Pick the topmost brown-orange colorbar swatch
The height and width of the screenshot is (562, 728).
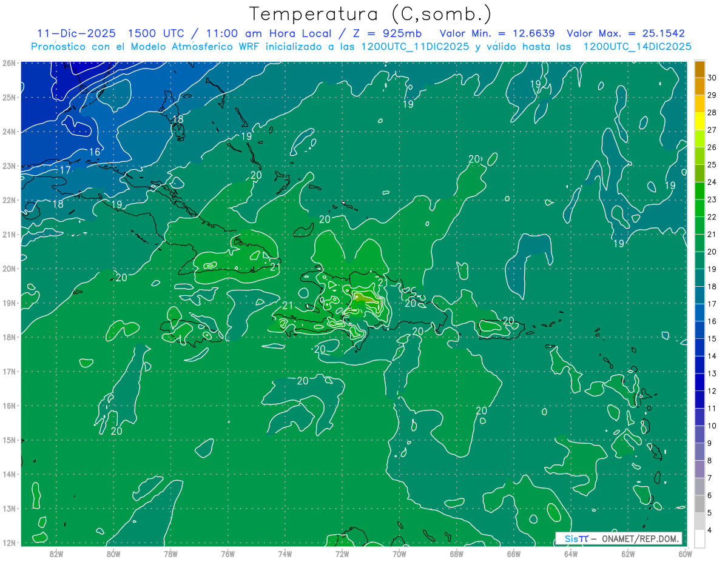coord(699,69)
